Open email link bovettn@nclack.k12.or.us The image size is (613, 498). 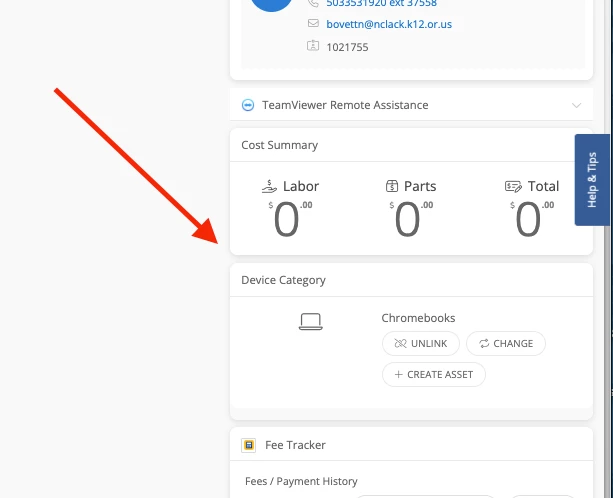(389, 24)
